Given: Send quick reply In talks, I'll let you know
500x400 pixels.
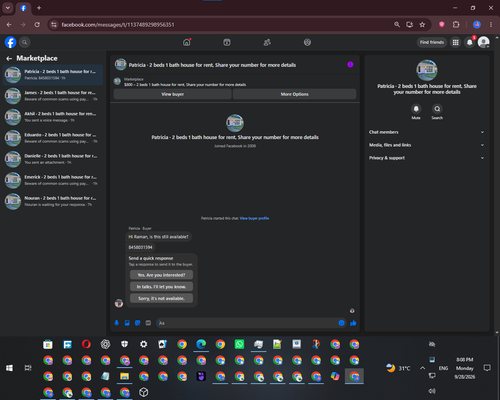Looking at the screenshot, I should tap(161, 287).
